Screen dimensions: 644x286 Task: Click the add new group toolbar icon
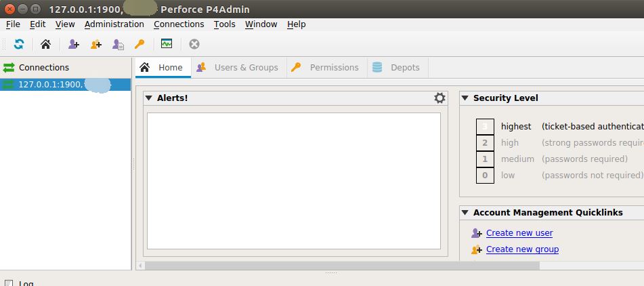click(x=96, y=44)
